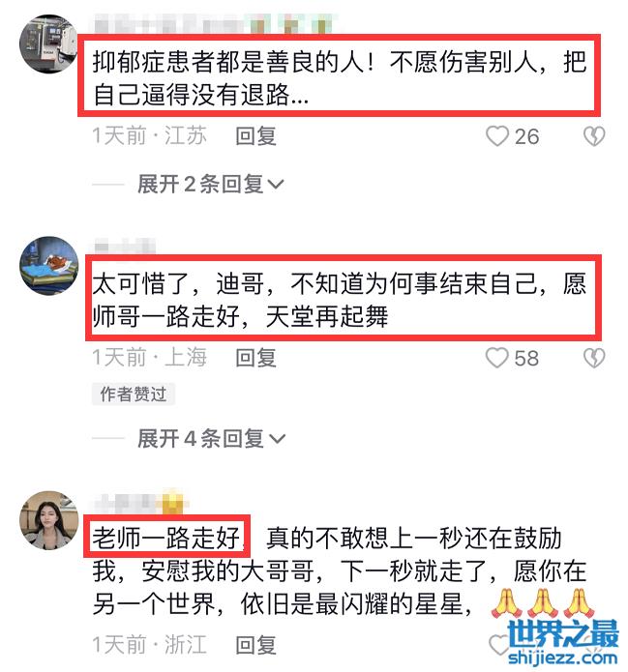Like the comment with 58 likes
Viewport: 628px width, 672px height.
497,358
